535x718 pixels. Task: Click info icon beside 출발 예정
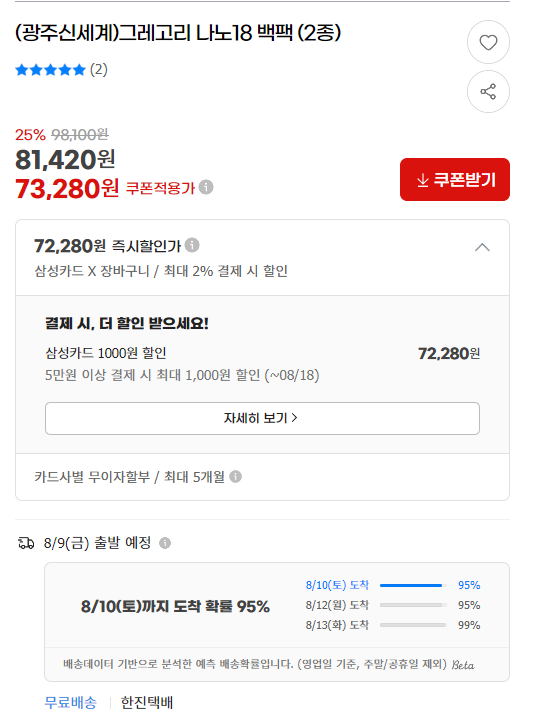coord(165,543)
